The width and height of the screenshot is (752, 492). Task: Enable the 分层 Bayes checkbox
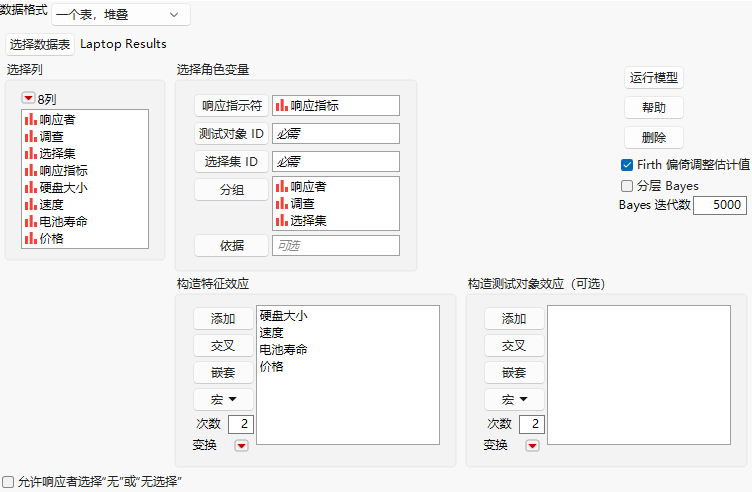627,186
